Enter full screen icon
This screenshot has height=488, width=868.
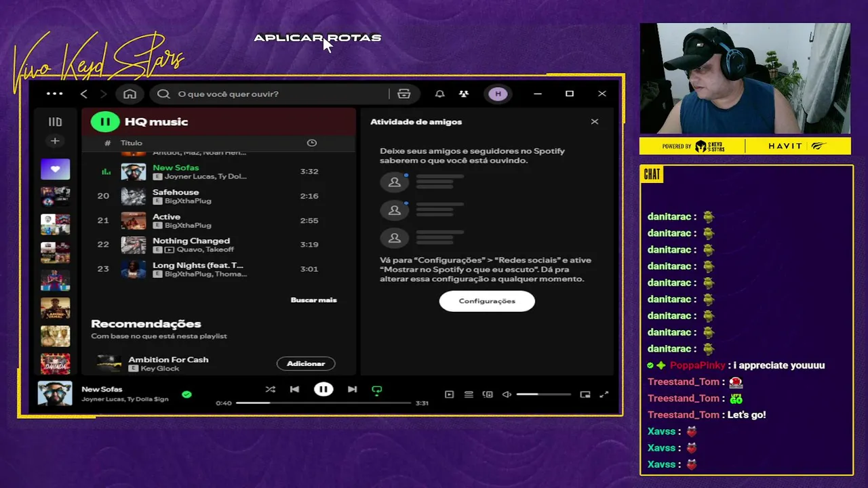[604, 394]
